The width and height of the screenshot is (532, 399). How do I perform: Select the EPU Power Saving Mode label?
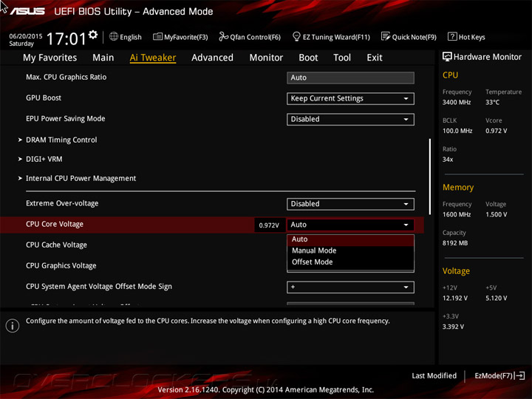coord(66,119)
